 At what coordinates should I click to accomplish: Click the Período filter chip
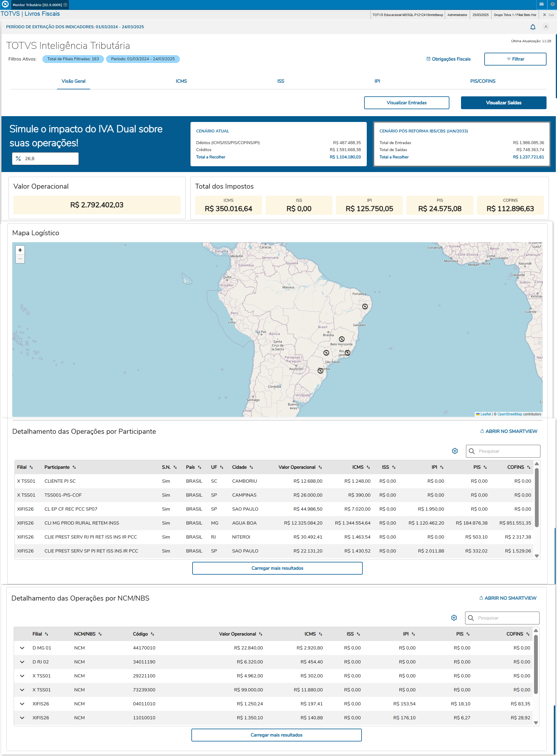tap(143, 59)
